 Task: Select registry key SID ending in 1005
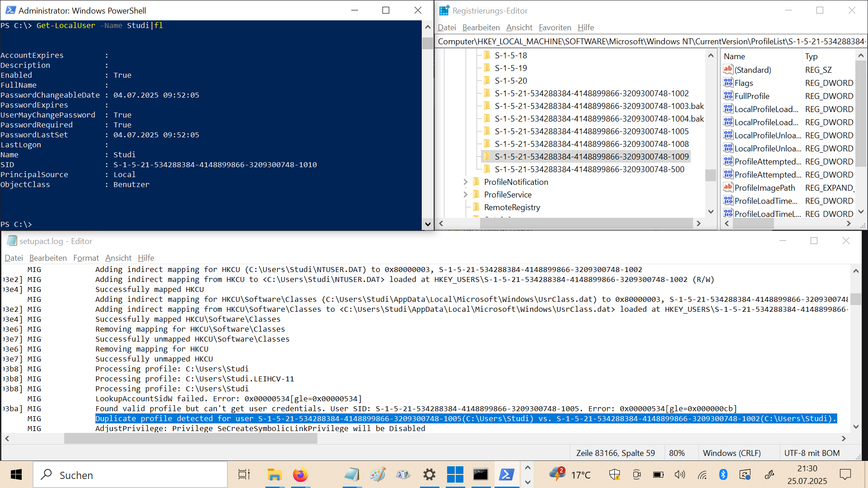[591, 131]
